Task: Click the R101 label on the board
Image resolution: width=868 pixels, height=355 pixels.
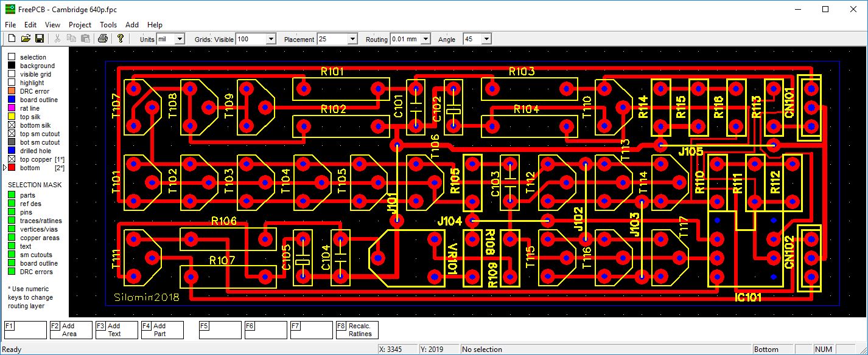Action: coord(332,71)
